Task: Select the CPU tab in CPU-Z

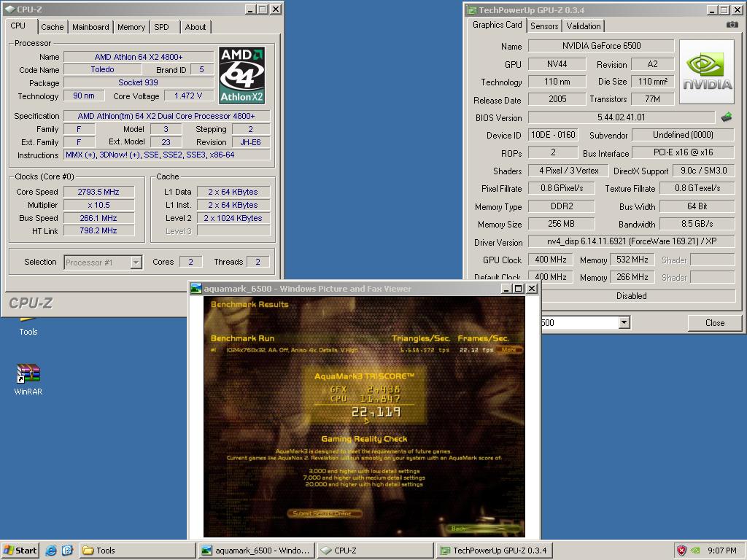Action: 18,26
